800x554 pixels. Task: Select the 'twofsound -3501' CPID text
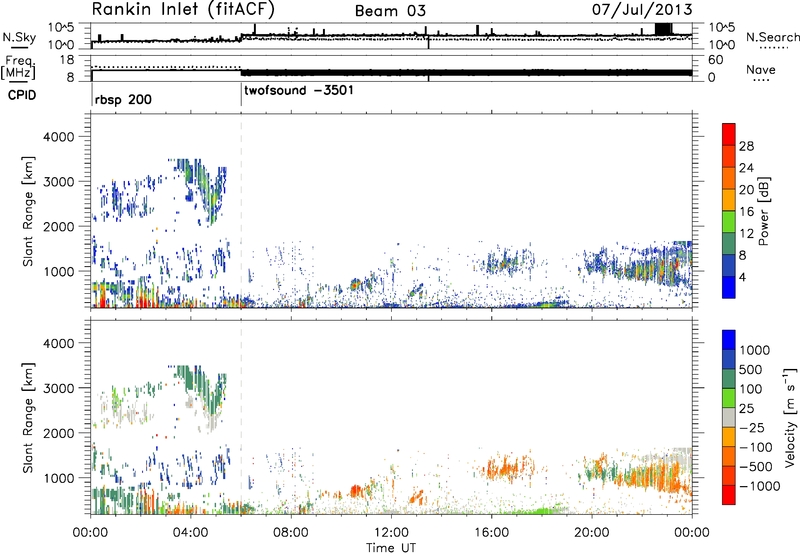click(x=299, y=90)
